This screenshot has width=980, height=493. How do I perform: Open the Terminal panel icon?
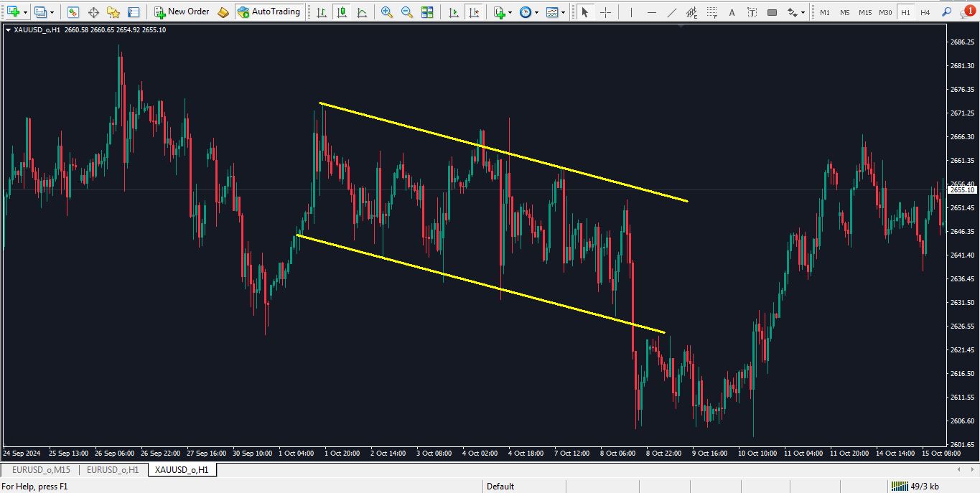134,12
